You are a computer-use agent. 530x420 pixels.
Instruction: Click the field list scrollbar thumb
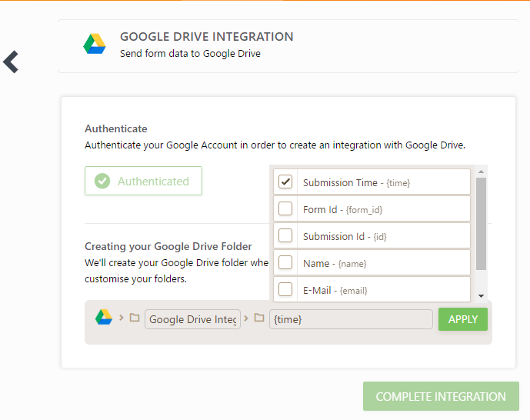pos(481,223)
